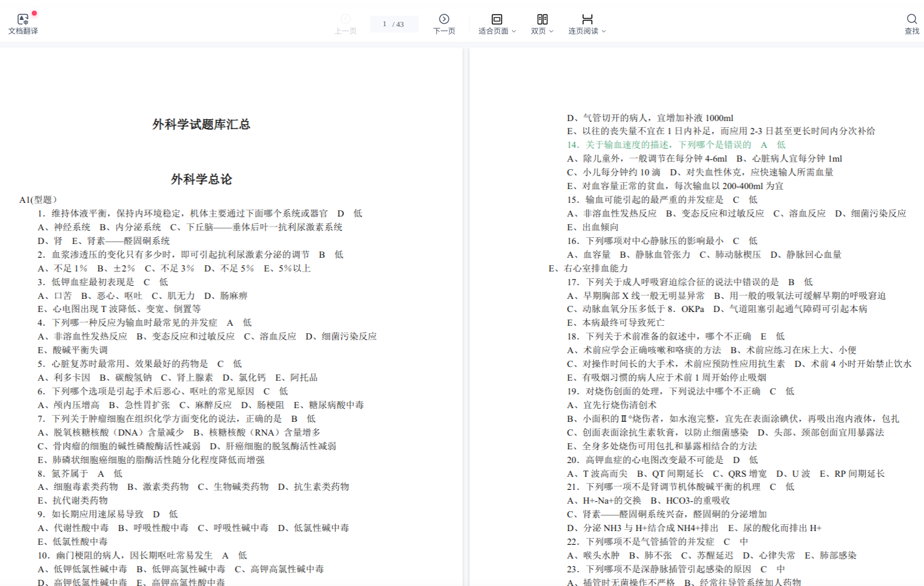Image resolution: width=924 pixels, height=586 pixels.
Task: Click the title 外科学试题库汇总
Action: point(201,124)
